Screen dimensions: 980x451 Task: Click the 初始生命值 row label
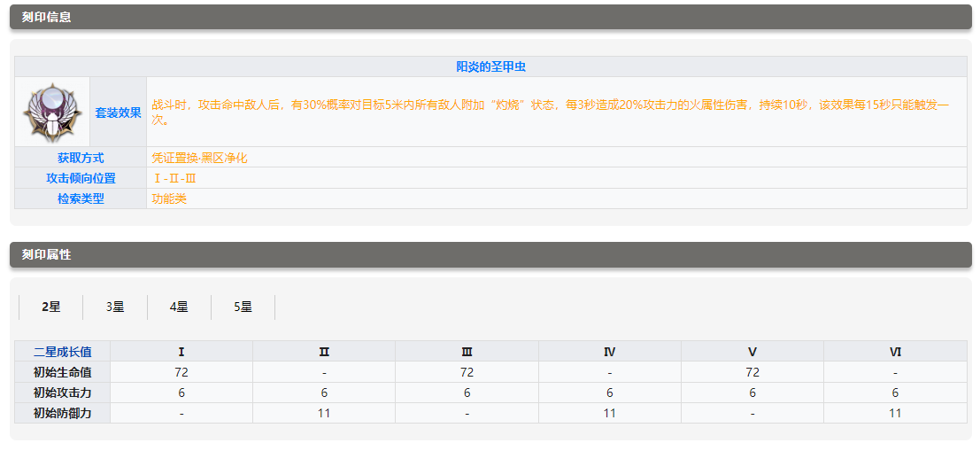[62, 372]
